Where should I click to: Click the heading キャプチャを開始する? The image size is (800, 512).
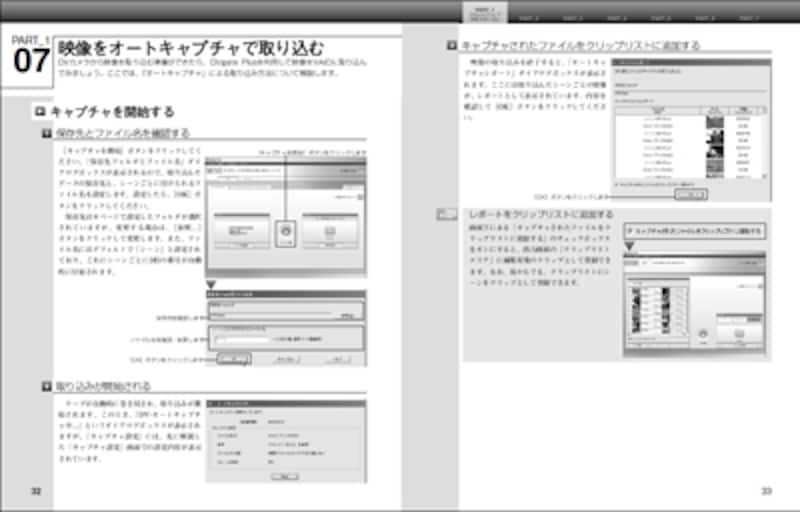pos(112,112)
